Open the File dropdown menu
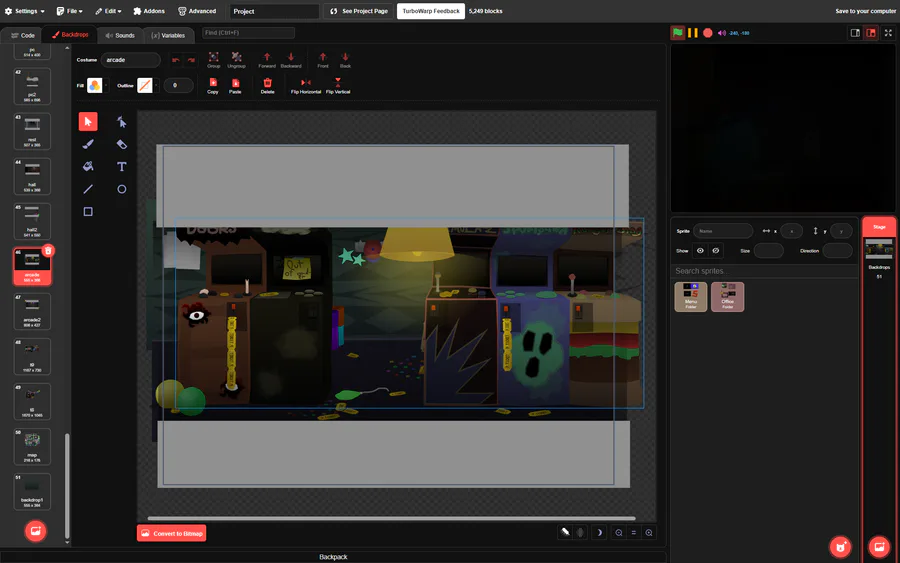Viewport: 900px width, 563px height. (69, 11)
